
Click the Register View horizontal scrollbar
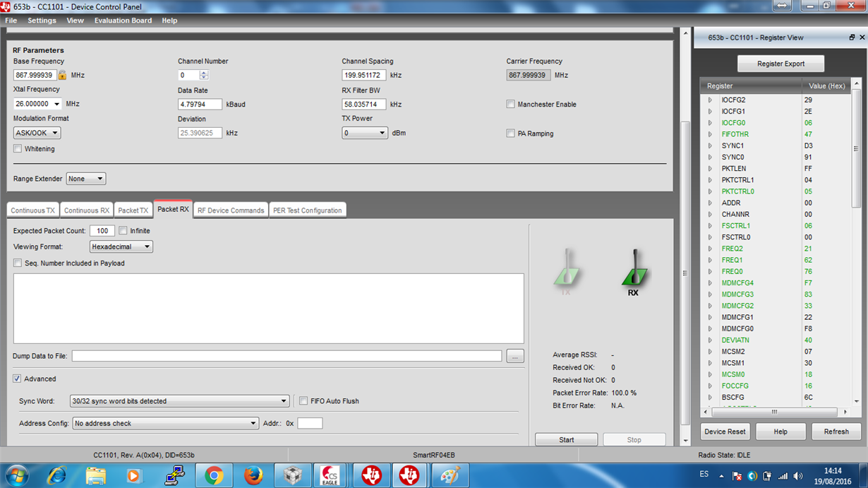775,412
